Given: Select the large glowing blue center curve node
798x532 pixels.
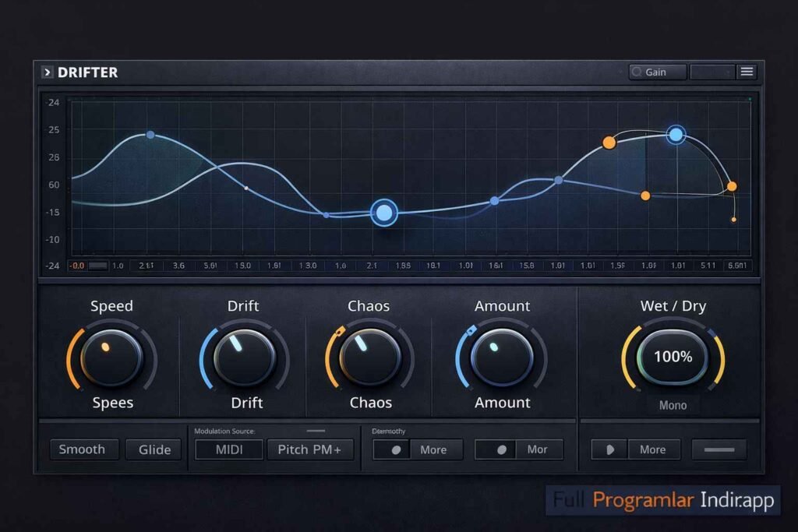Looking at the screenshot, I should 384,213.
